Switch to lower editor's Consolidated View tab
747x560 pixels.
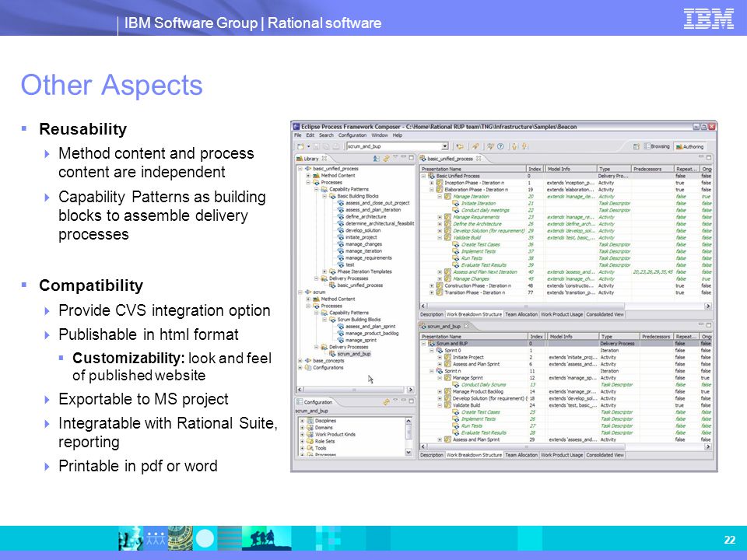(605, 455)
